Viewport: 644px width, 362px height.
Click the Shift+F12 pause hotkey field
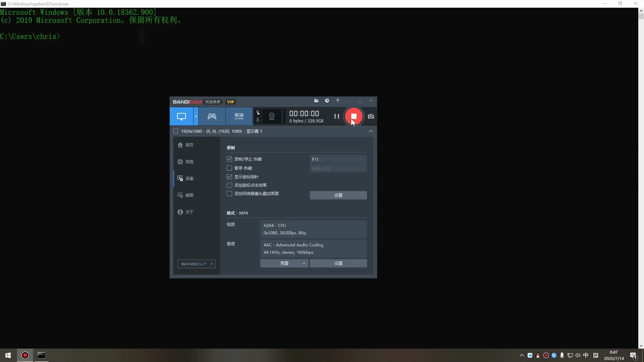[x=338, y=168]
